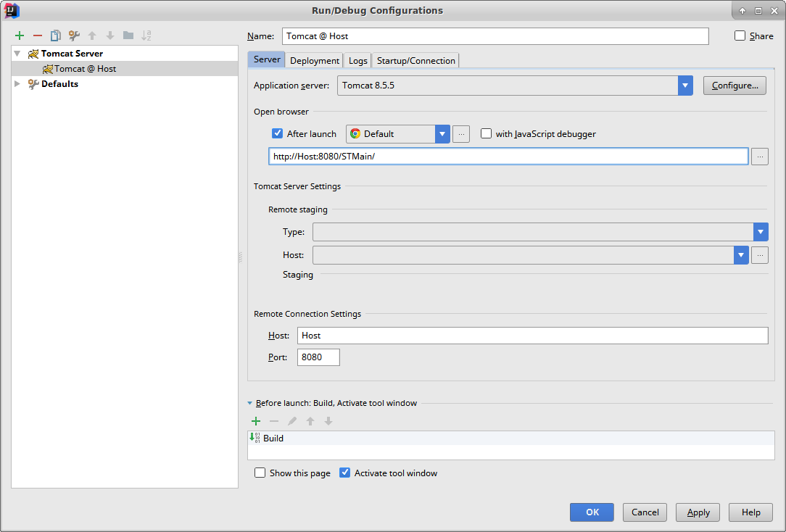This screenshot has height=532, width=786.
Task: Toggle the Share checkbox
Action: point(740,36)
